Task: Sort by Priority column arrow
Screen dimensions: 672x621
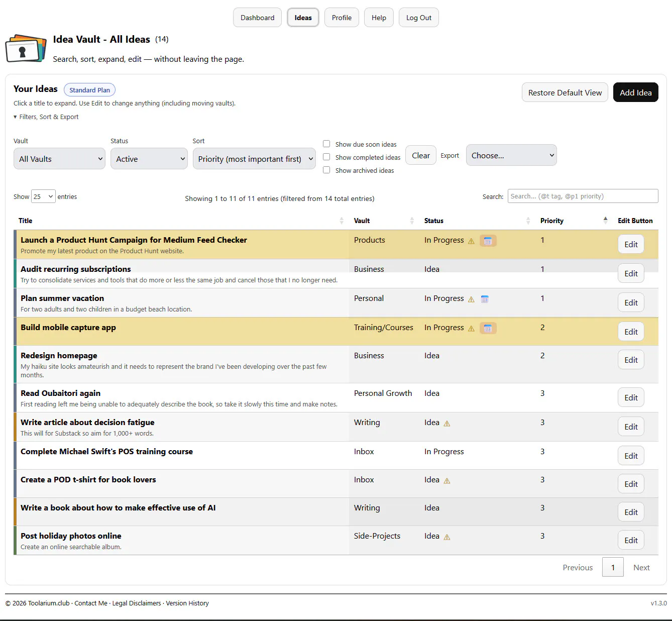Action: tap(605, 220)
